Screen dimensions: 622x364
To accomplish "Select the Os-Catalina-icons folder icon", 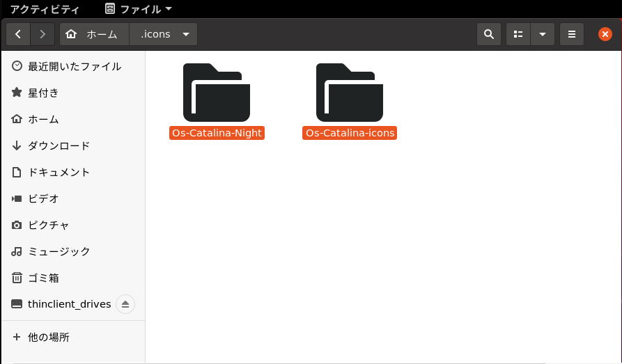I will tap(350, 92).
